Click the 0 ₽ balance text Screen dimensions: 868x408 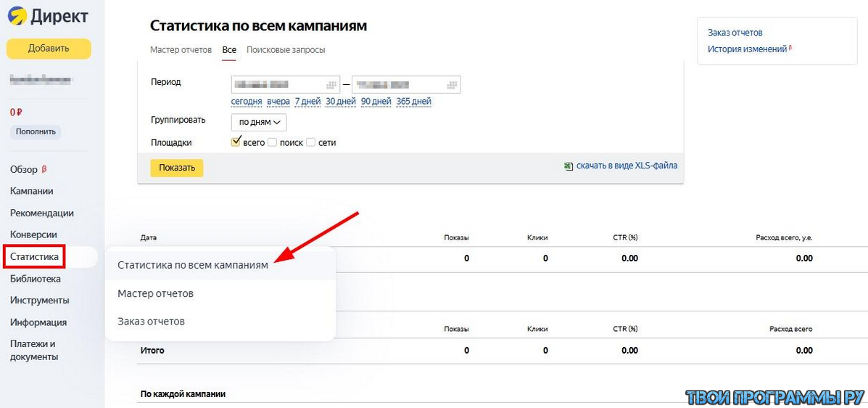coord(16,112)
